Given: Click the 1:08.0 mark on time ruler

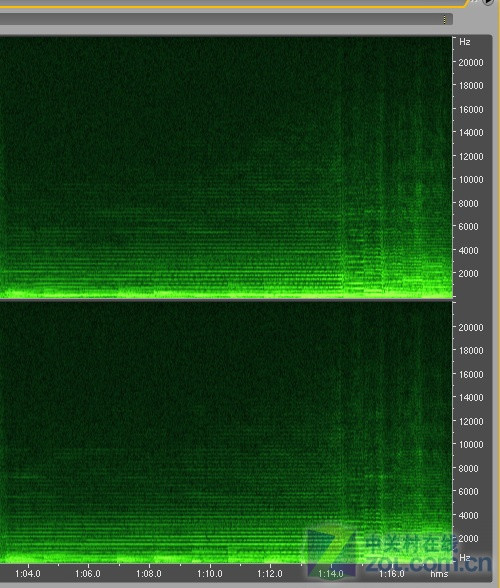Looking at the screenshot, I should [149, 573].
